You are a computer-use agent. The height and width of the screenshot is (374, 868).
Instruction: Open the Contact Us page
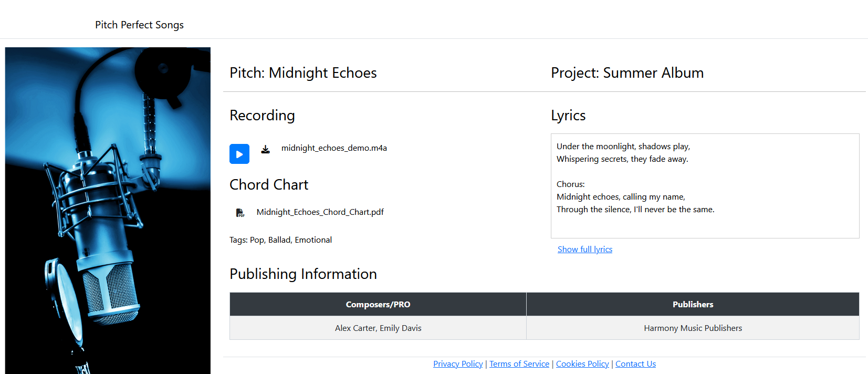click(x=635, y=363)
